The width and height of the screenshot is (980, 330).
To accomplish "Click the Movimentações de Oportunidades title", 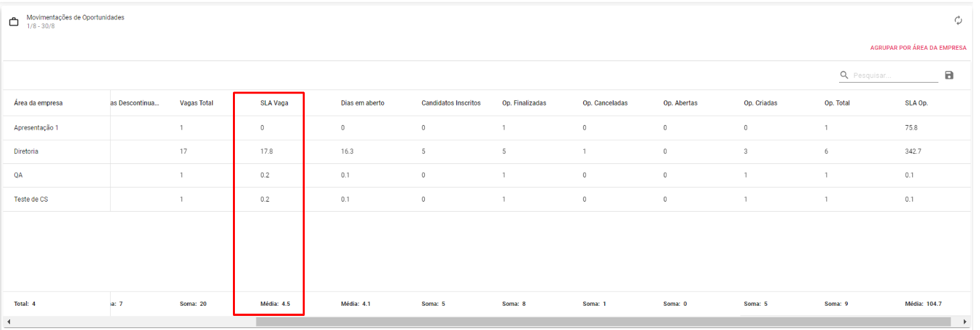I will [75, 17].
